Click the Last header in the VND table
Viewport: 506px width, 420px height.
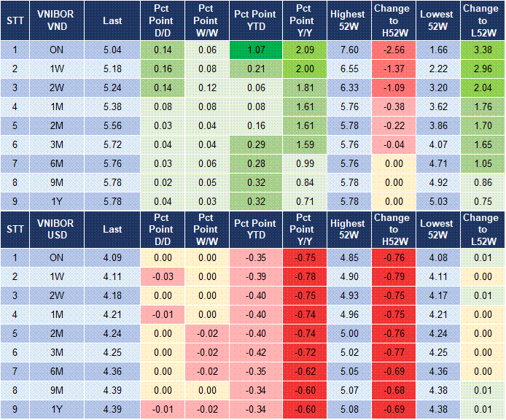pyautogui.click(x=112, y=20)
